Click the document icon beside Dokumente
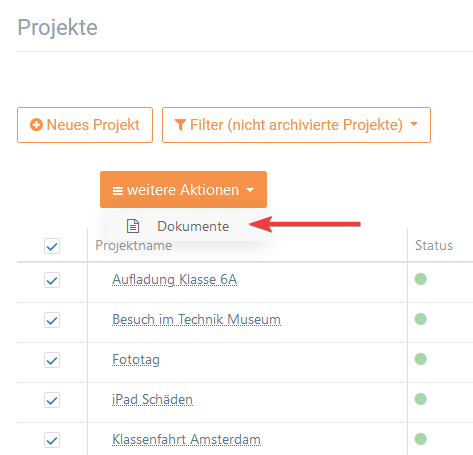The image size is (473, 455). tap(133, 226)
